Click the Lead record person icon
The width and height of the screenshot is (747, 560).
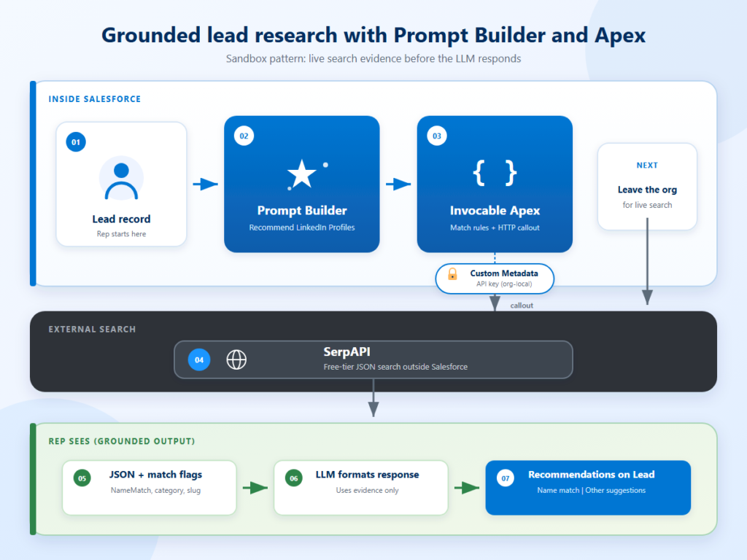[x=122, y=179]
